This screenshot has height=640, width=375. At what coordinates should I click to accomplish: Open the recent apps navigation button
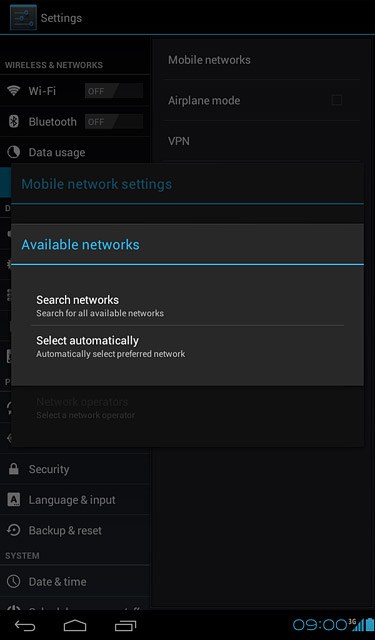pos(125,625)
